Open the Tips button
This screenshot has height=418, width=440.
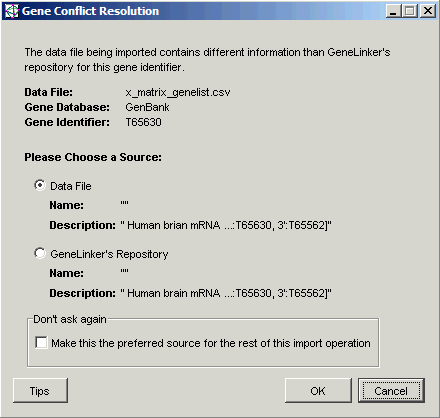coord(40,391)
